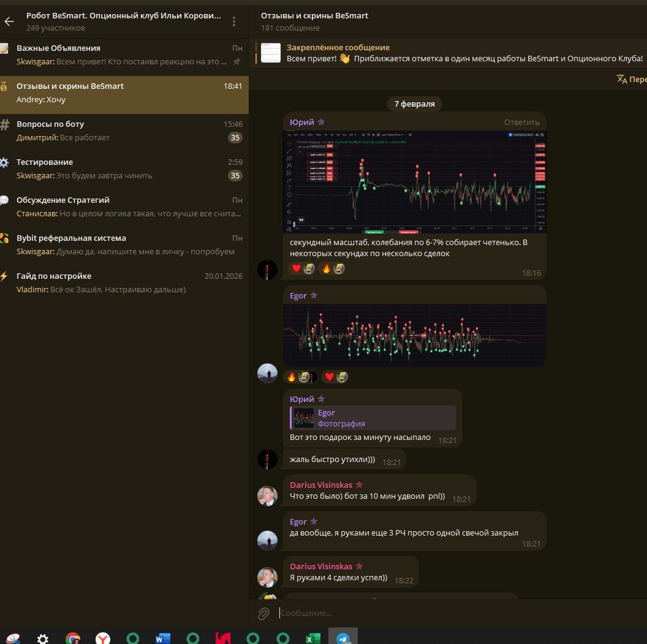Click unread badge 35 on Вопросы по боту
Viewport: 647px width, 644px height.
[x=235, y=137]
